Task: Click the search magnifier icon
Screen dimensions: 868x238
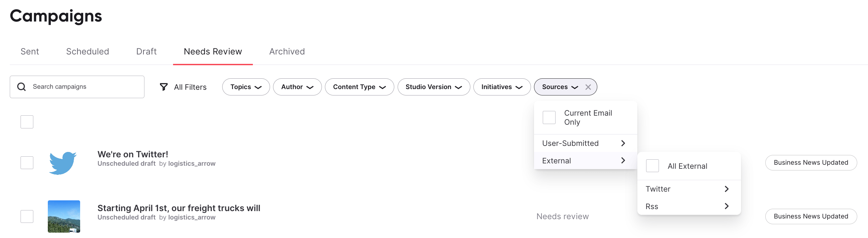Action: [x=22, y=87]
